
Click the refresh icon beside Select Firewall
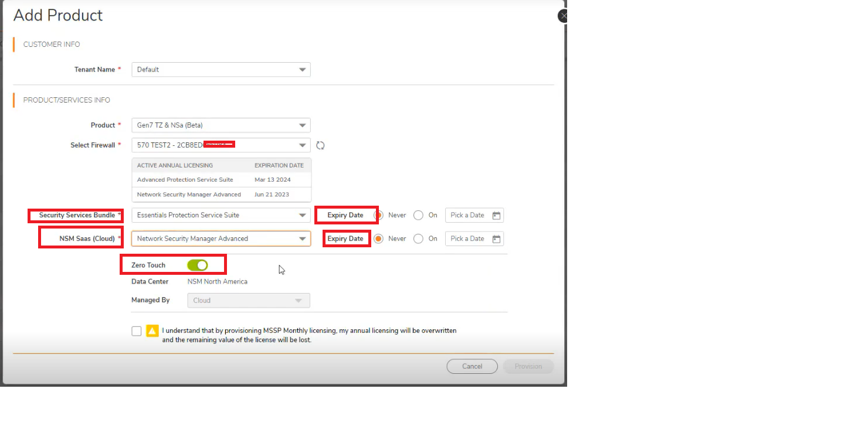pos(320,145)
